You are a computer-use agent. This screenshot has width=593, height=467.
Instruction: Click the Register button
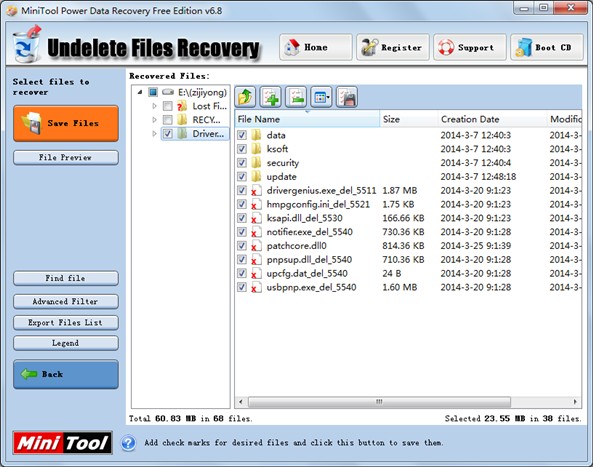[x=393, y=47]
